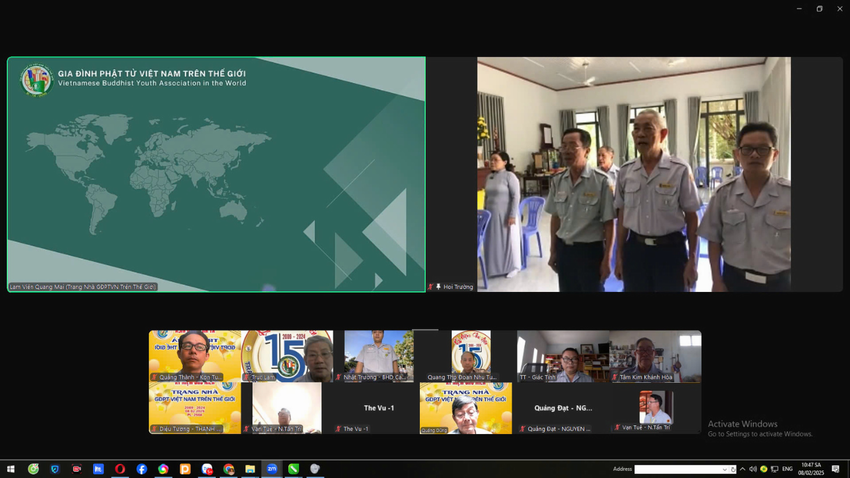Close the Zoom meeting window
This screenshot has width=850, height=478.
click(x=840, y=9)
